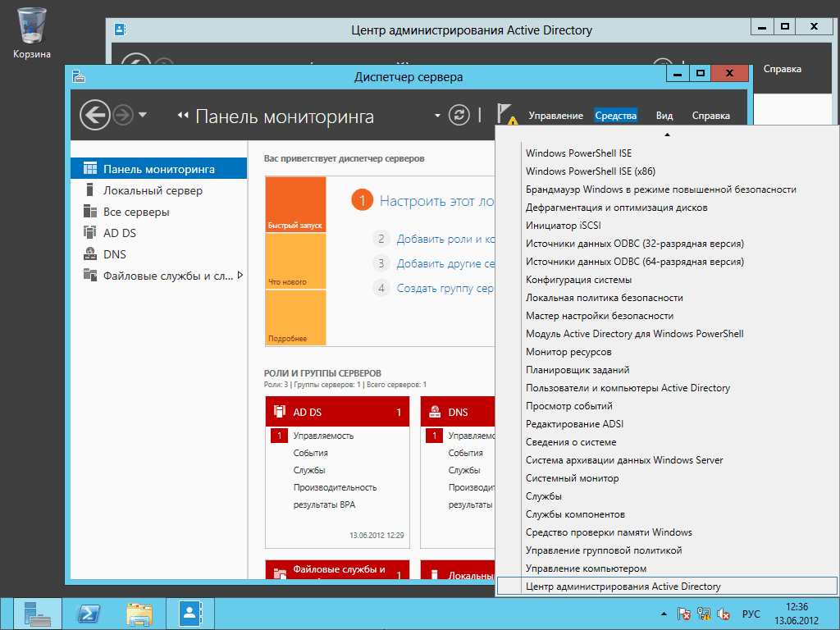Click the network status tray icon
Viewport: 840px width, 630px height.
coord(705,614)
